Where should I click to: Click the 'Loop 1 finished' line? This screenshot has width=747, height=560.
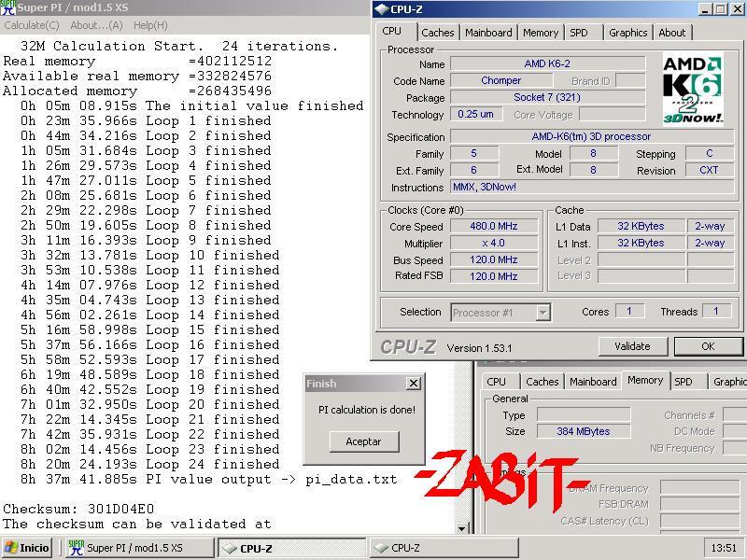click(146, 120)
